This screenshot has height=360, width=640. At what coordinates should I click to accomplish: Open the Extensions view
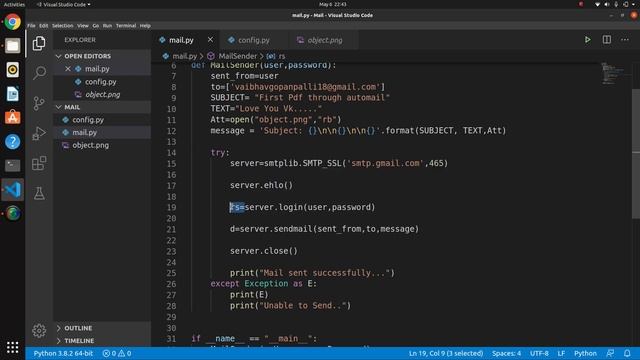[39, 163]
